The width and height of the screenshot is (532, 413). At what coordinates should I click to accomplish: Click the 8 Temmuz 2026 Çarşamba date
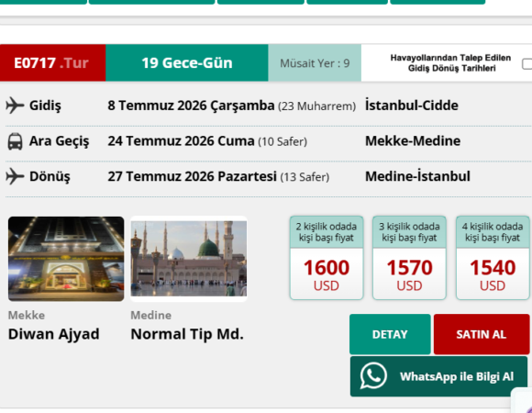[191, 106]
